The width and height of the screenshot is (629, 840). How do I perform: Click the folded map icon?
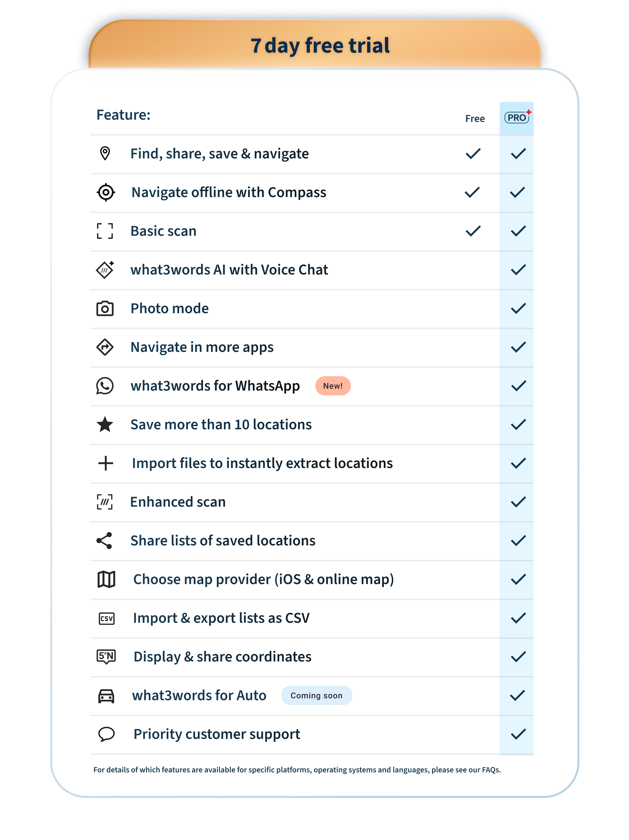[106, 579]
